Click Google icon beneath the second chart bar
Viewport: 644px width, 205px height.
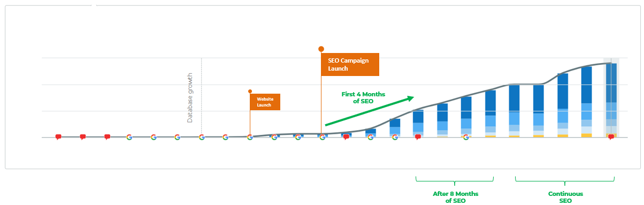(x=371, y=137)
